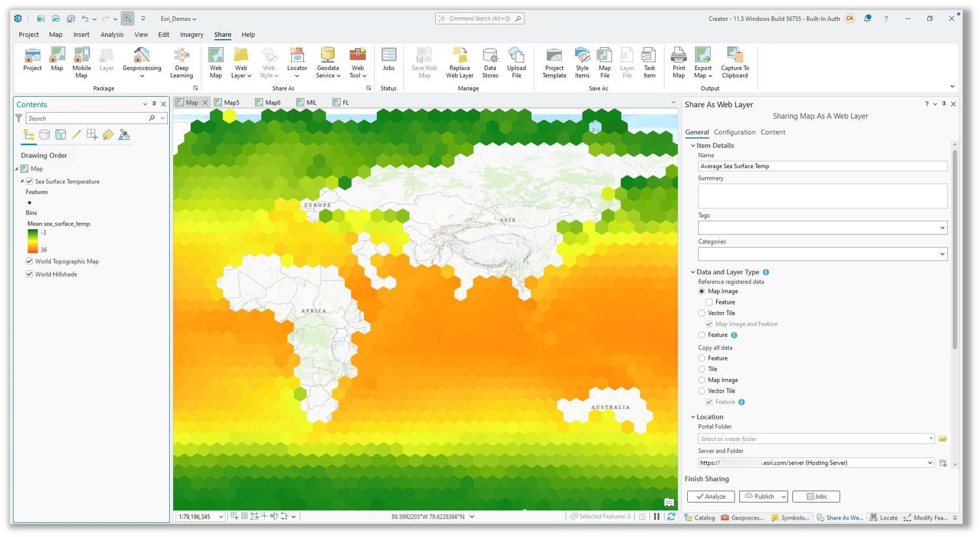Click the Mean sea_surface_temp color ramp
980x537 pixels.
tap(33, 241)
